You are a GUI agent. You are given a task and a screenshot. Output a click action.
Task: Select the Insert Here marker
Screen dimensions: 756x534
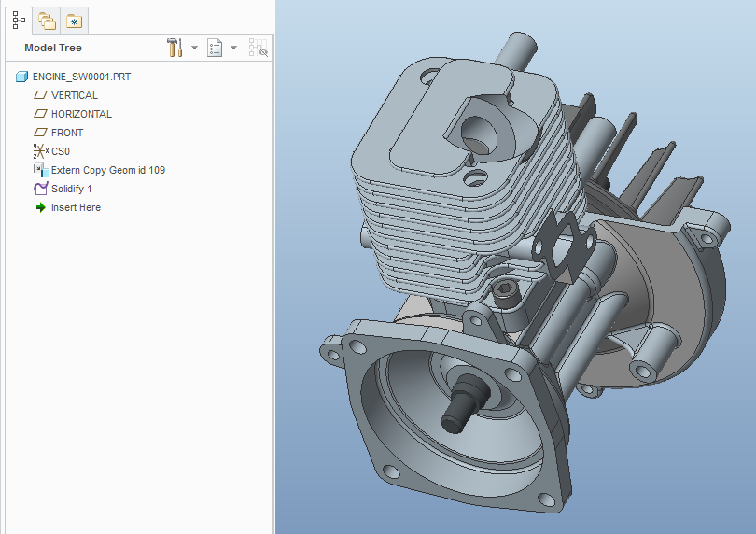click(x=76, y=207)
